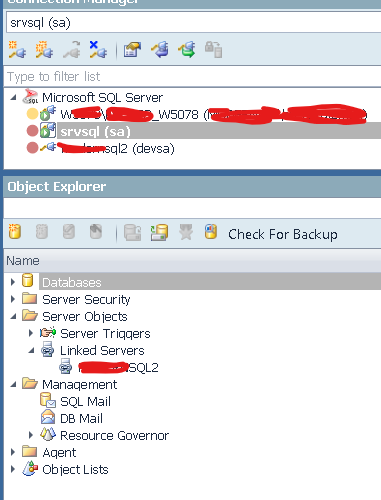This screenshot has width=381, height=500.
Task: Select the Server Triggers item
Action: tap(105, 333)
